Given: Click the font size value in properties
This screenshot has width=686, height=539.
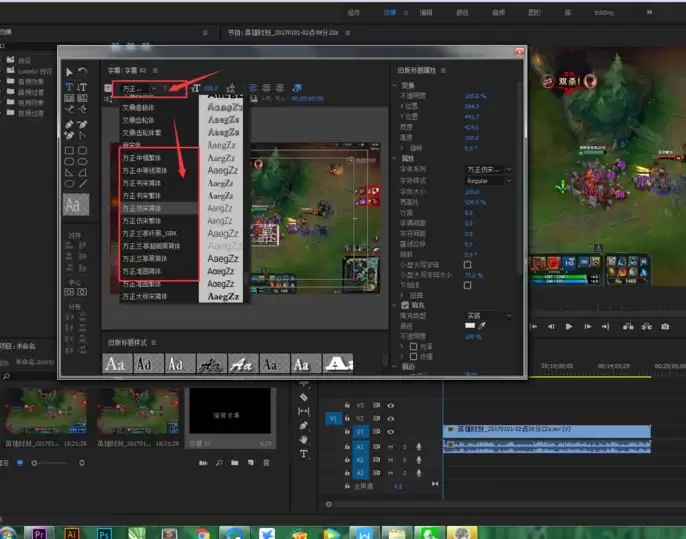Looking at the screenshot, I should [471, 190].
